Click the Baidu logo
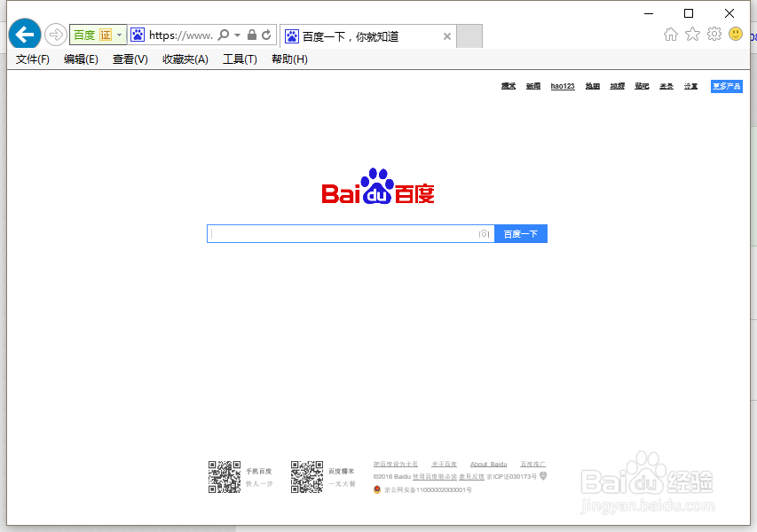 pyautogui.click(x=378, y=186)
